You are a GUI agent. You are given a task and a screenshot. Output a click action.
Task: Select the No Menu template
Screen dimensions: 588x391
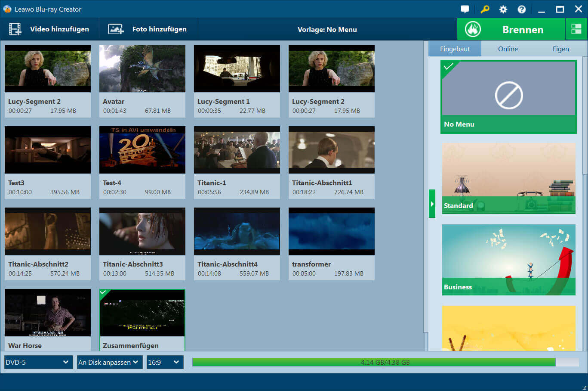coord(508,97)
